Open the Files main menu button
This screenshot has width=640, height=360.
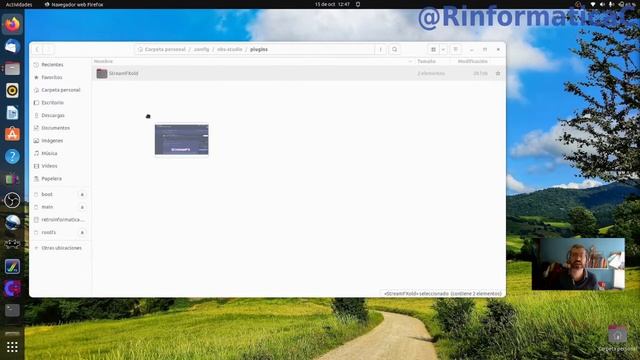pos(456,49)
